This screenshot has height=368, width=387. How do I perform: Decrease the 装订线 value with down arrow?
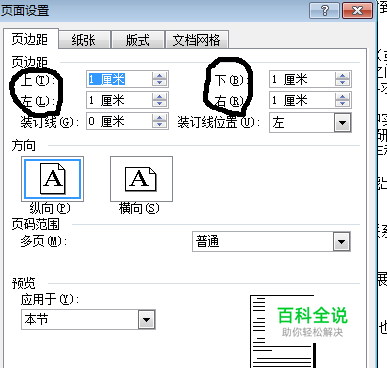[x=160, y=125]
